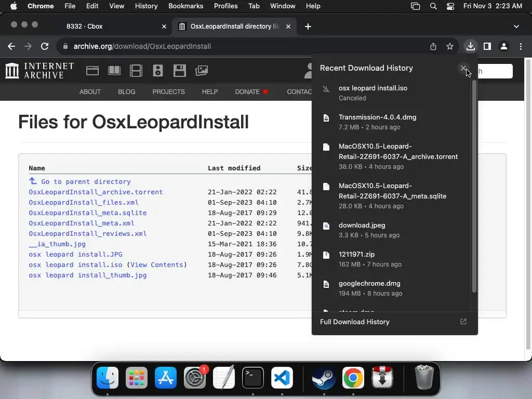Open the PROJECTS nav link
532x399 pixels.
169,91
